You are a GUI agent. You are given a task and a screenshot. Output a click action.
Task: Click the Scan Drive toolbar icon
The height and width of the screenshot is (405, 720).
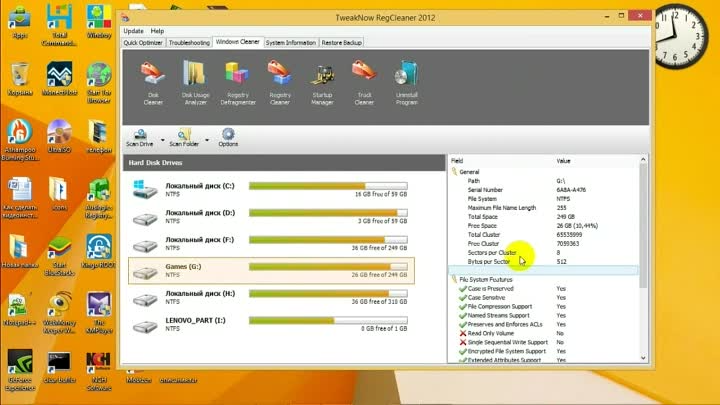140,138
